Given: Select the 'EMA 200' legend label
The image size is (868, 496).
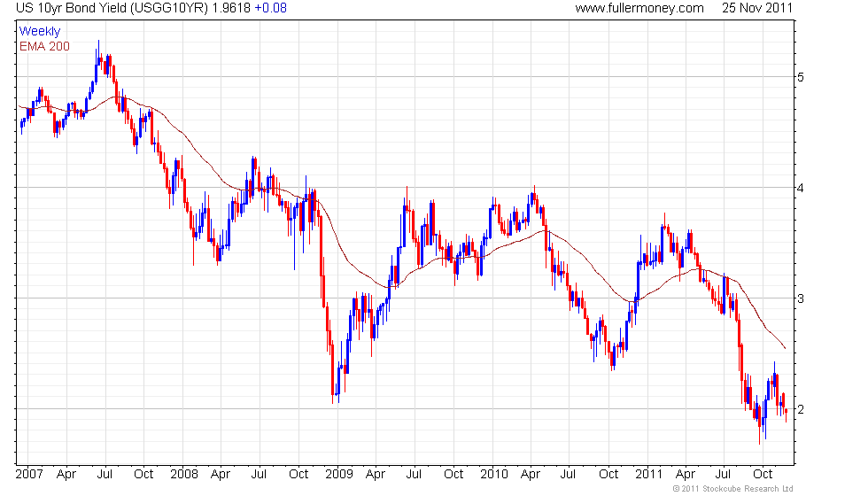Looking at the screenshot, I should (44, 46).
